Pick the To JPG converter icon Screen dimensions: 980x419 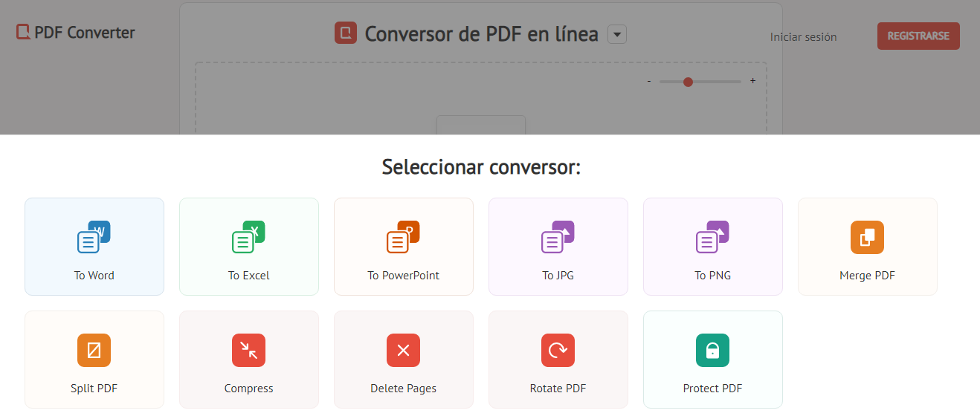click(x=558, y=237)
